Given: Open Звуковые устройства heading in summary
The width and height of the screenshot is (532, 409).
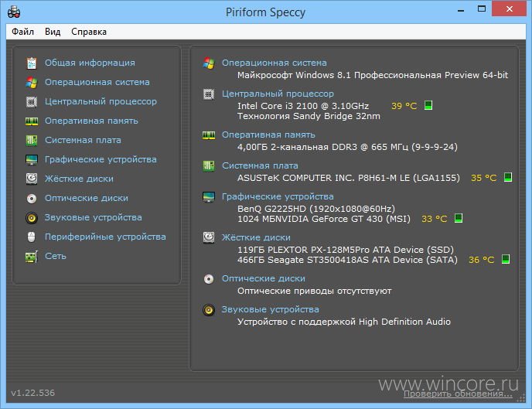Looking at the screenshot, I should point(270,309).
